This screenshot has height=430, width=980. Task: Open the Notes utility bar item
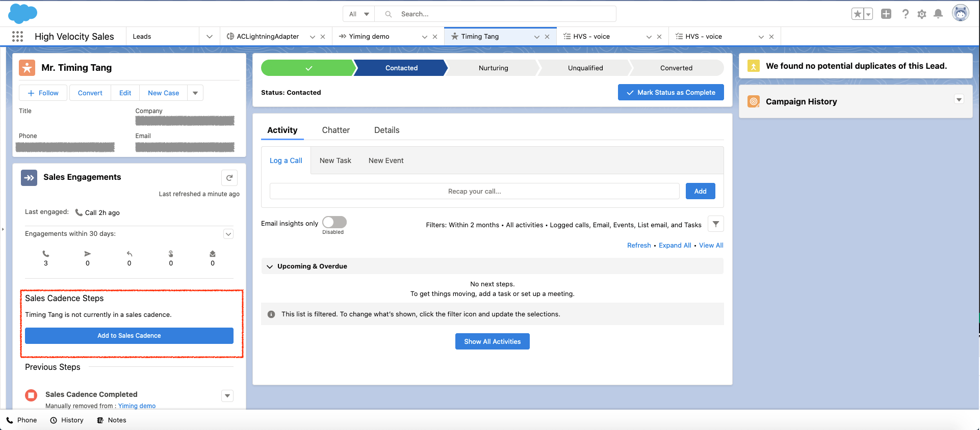(112, 420)
